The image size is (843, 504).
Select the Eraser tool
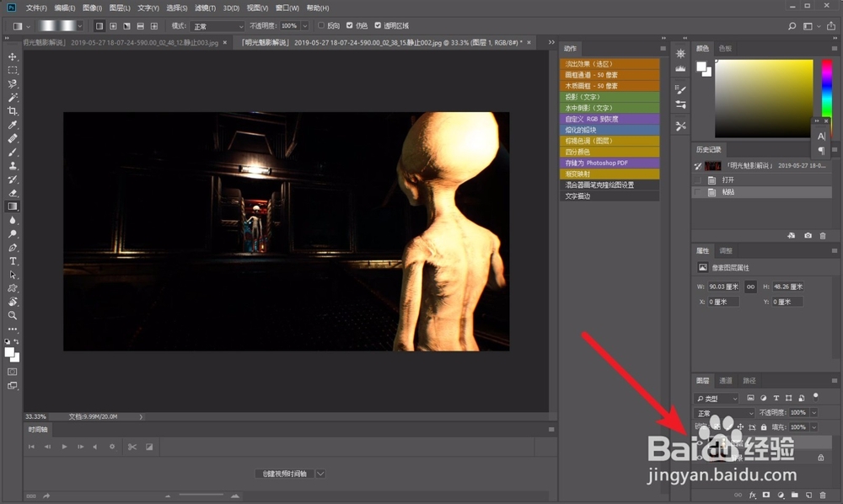coord(13,193)
